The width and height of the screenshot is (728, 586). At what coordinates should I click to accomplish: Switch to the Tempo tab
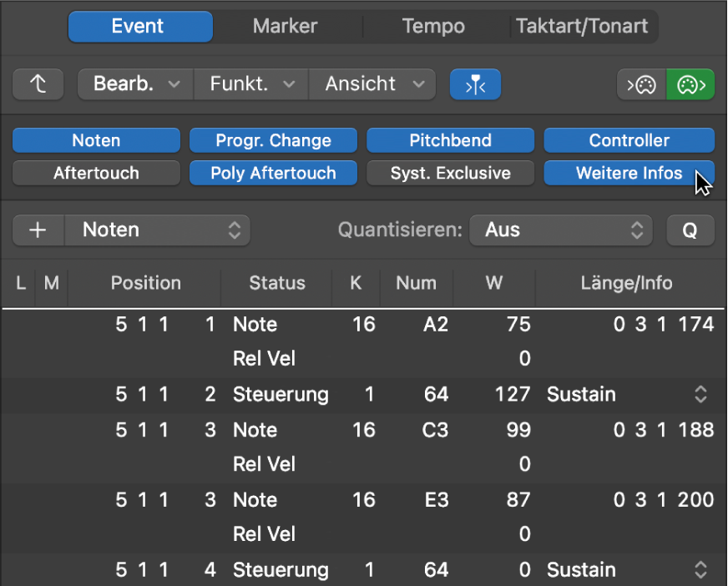click(433, 27)
